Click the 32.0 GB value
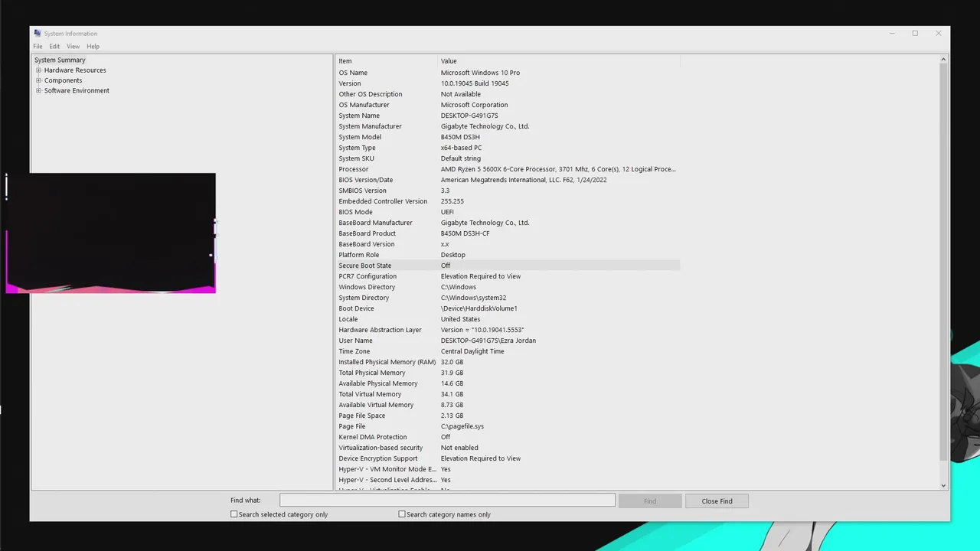Image resolution: width=980 pixels, height=551 pixels. pos(452,362)
